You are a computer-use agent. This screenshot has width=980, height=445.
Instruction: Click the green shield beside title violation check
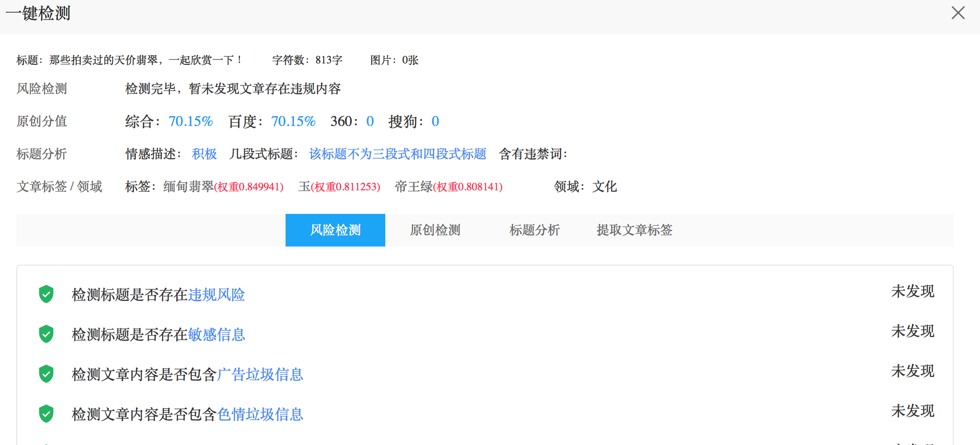(46, 294)
